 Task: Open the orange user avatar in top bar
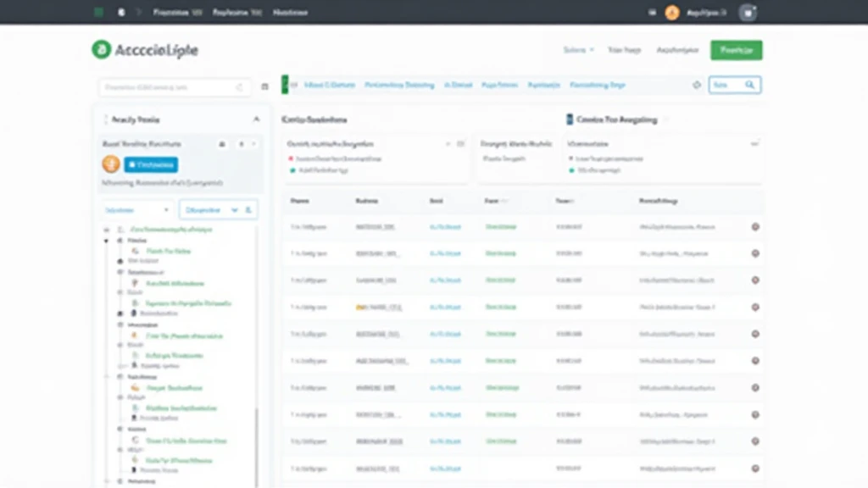pos(672,13)
